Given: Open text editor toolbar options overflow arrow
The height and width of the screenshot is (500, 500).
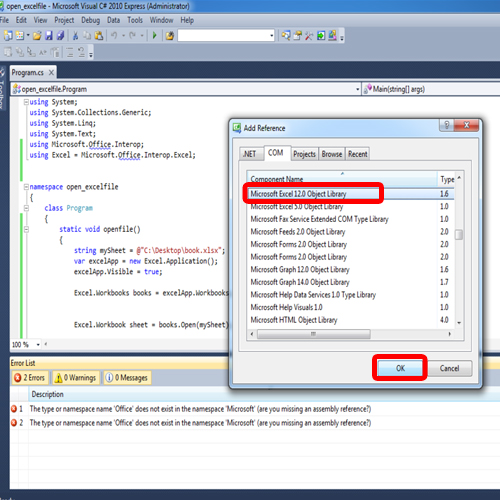Looking at the screenshot, I should tap(91, 54).
